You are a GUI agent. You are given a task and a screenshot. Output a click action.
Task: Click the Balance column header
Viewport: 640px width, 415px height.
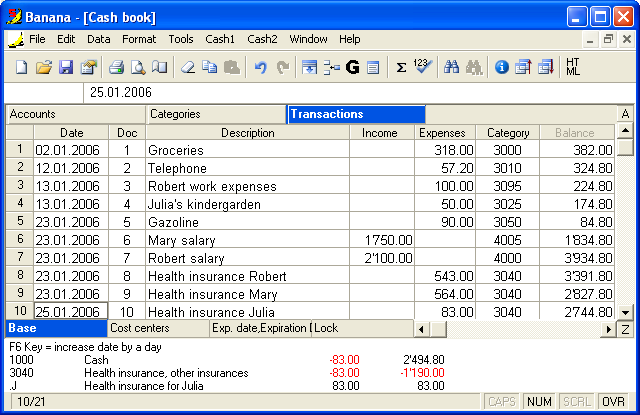tap(575, 132)
